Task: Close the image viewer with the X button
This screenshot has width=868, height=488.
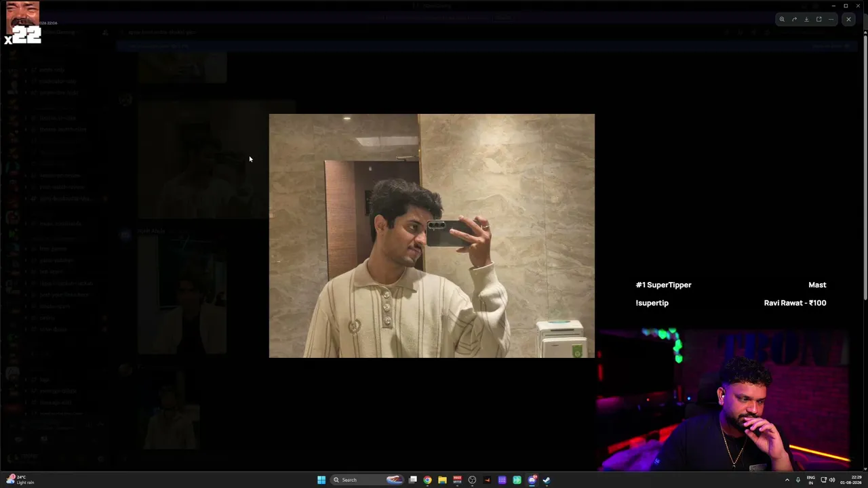Action: 848,20
